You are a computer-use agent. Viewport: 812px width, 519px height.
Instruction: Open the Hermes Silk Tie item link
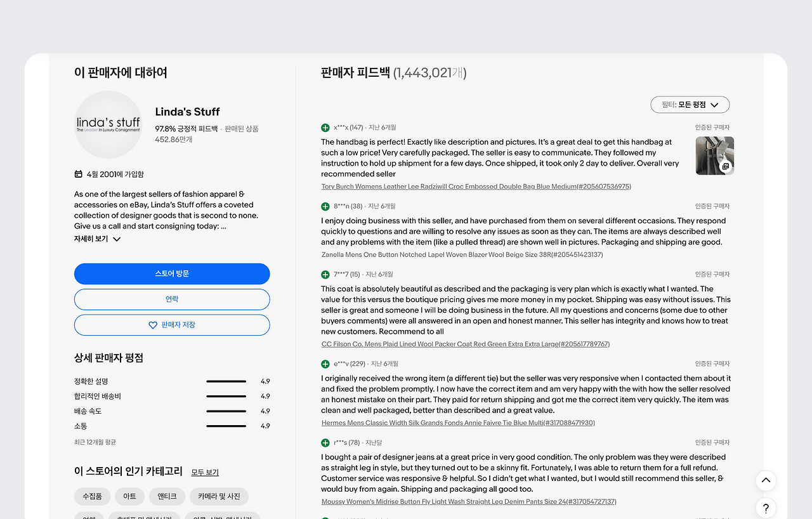458,423
